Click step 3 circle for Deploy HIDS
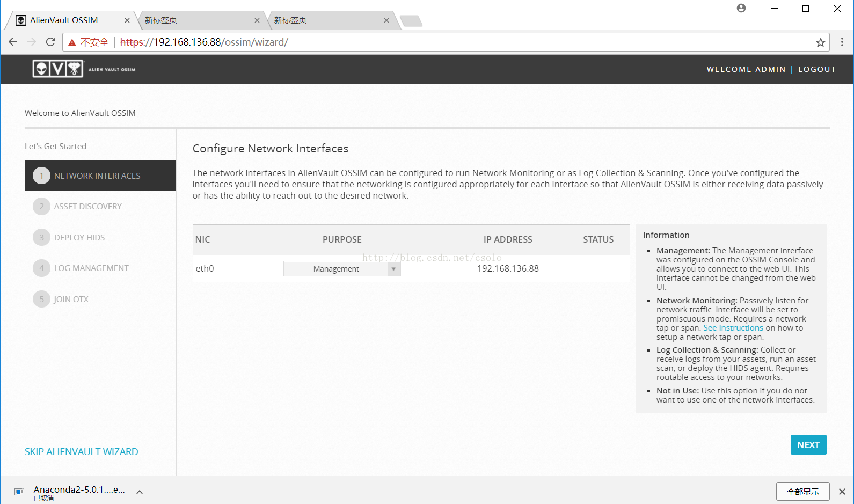 tap(41, 237)
